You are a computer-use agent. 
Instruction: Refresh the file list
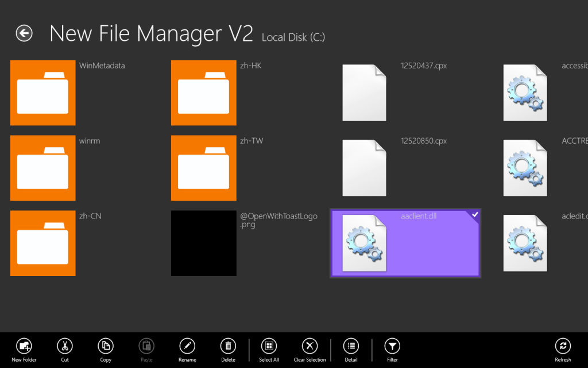(563, 346)
